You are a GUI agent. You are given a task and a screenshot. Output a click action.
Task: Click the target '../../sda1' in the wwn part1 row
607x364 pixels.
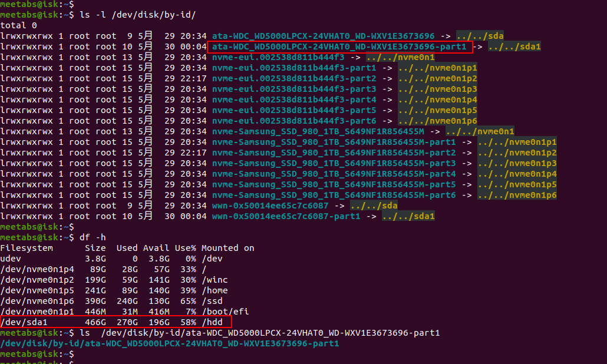pos(408,216)
